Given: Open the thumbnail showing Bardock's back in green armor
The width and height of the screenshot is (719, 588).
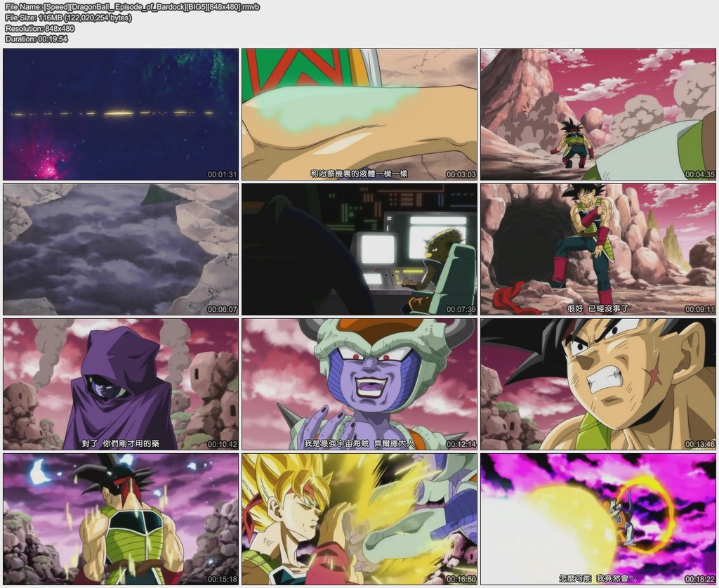Looking at the screenshot, I should [x=120, y=518].
